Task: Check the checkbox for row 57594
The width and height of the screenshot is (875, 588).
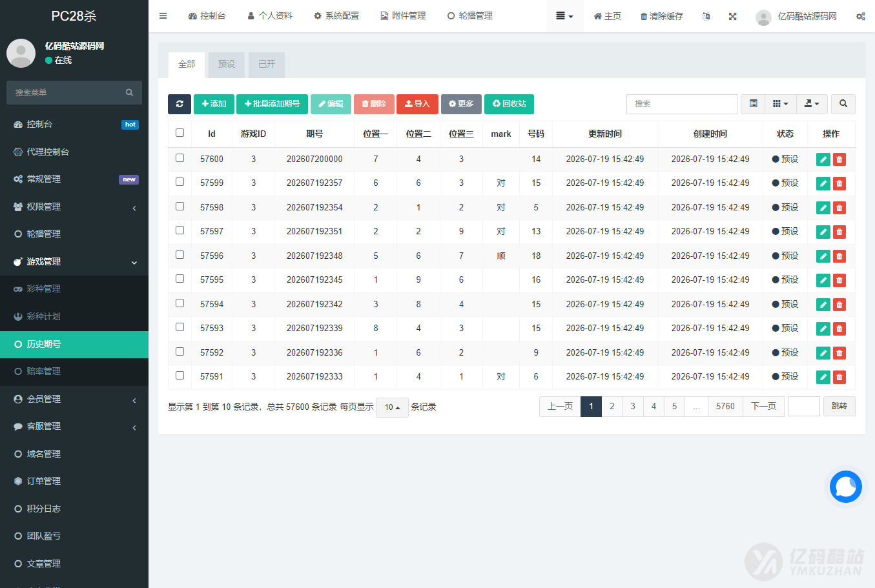Action: (x=180, y=303)
